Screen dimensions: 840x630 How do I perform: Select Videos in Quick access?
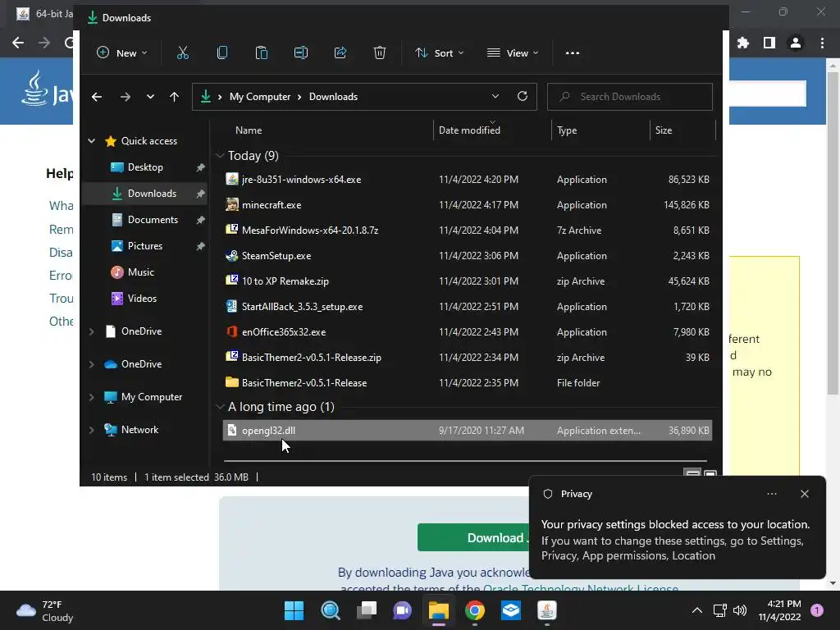tap(145, 299)
